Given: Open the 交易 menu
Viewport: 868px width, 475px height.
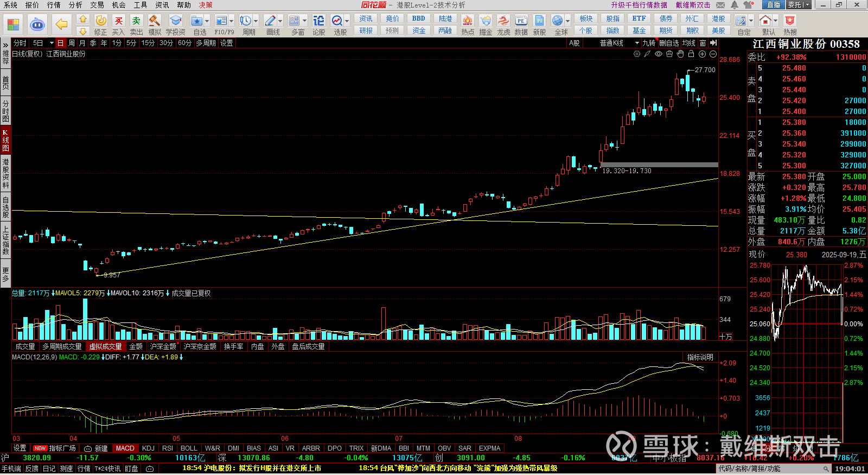Looking at the screenshot, I should [x=97, y=5].
